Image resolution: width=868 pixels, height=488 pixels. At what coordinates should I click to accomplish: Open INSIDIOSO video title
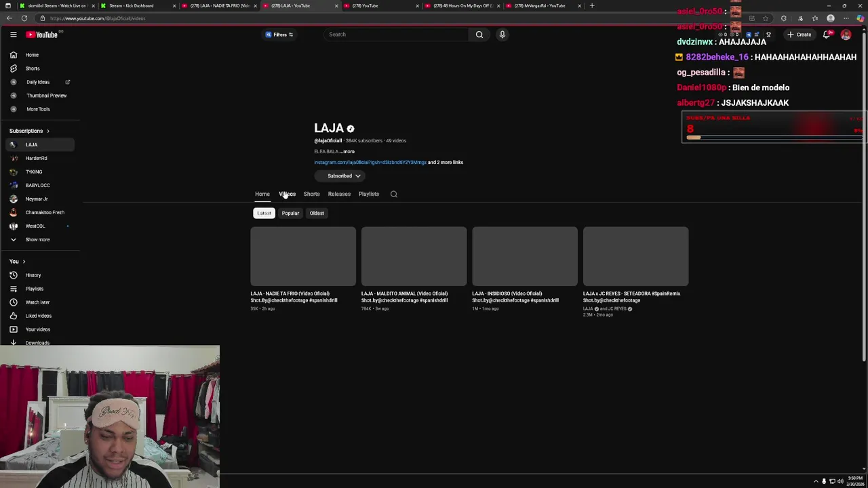515,297
